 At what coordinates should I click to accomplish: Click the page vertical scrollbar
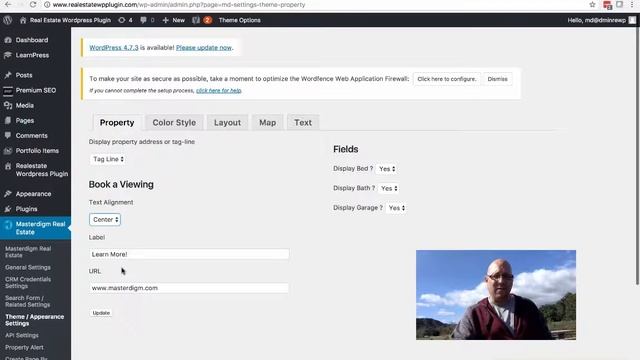[x=637, y=155]
